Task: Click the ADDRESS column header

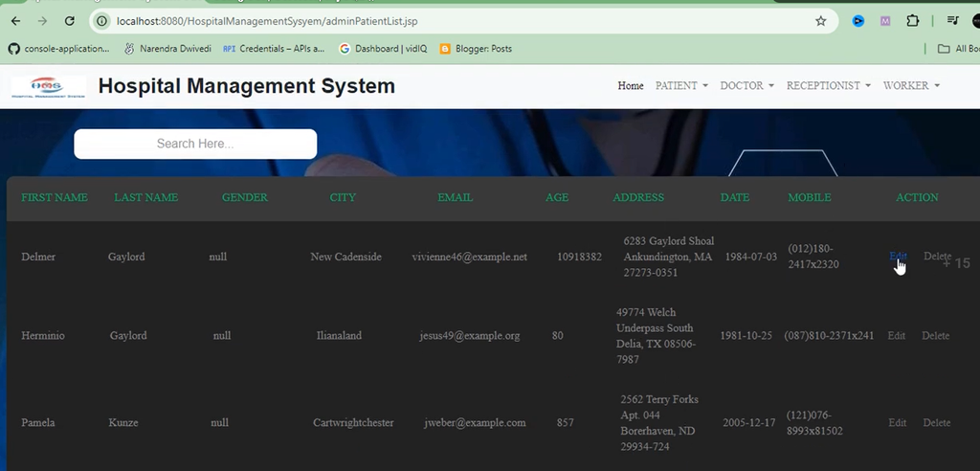Action: [x=638, y=197]
